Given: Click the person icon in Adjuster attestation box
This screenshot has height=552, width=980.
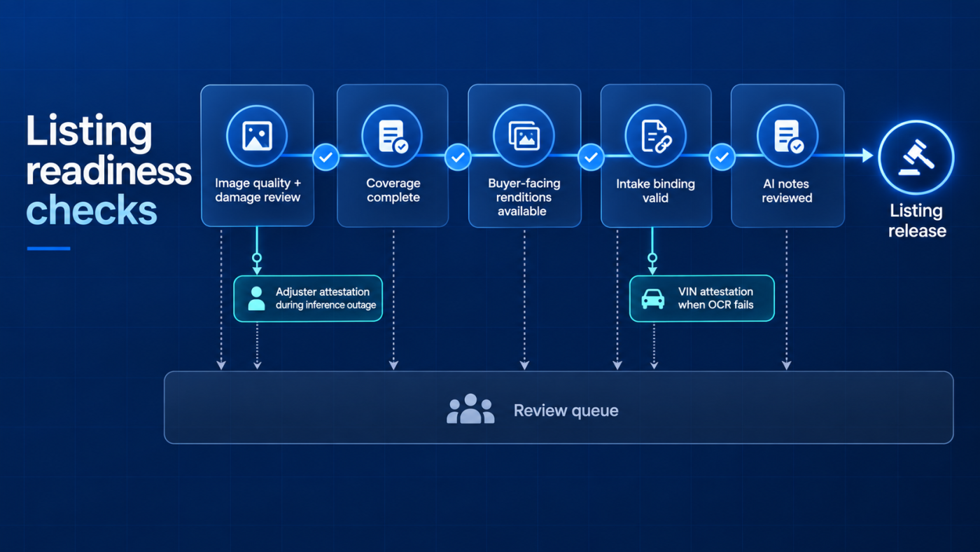Looking at the screenshot, I should coord(257,298).
